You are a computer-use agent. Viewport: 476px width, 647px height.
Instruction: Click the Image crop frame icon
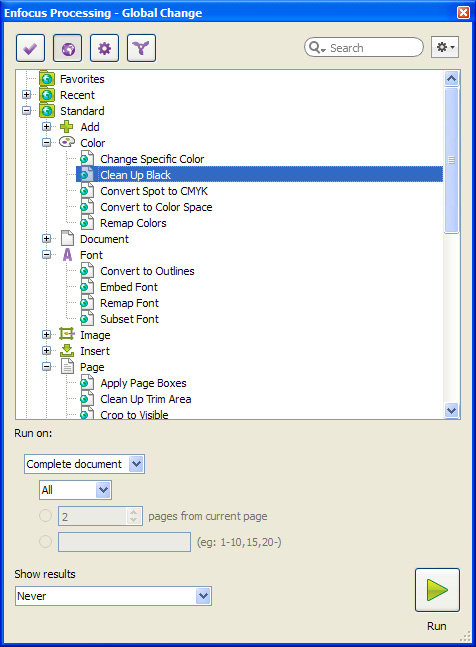[x=66, y=333]
